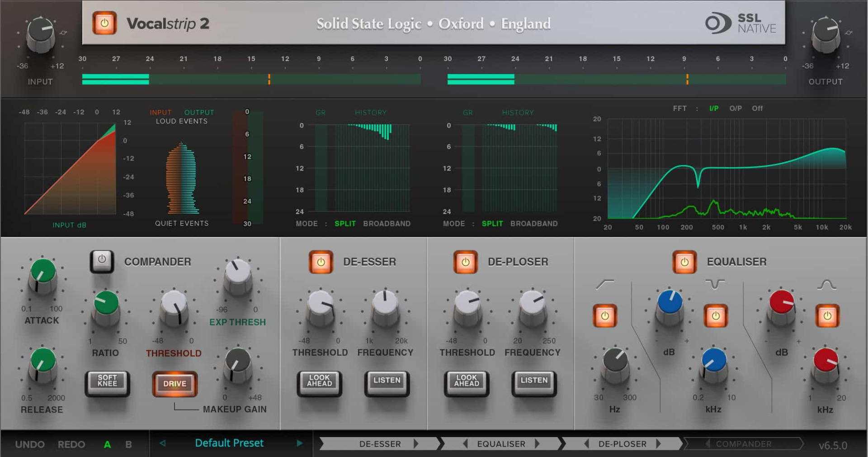Move De-Ploser right in processing order
Screen dimensions: 868x457
[x=658, y=444]
